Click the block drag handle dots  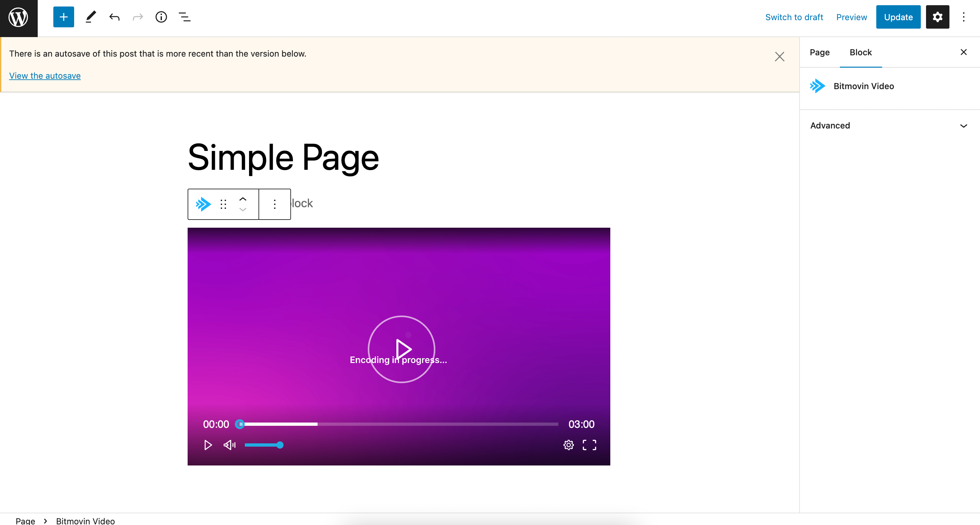[223, 204]
